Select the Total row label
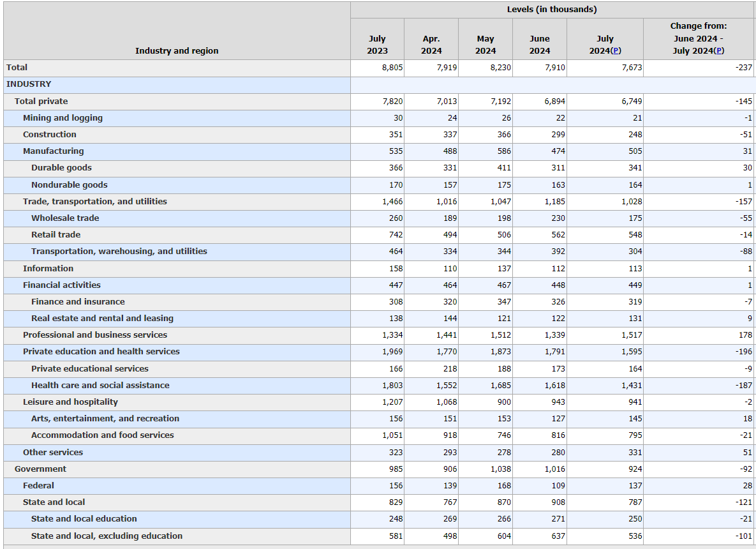756x549 pixels. (17, 68)
